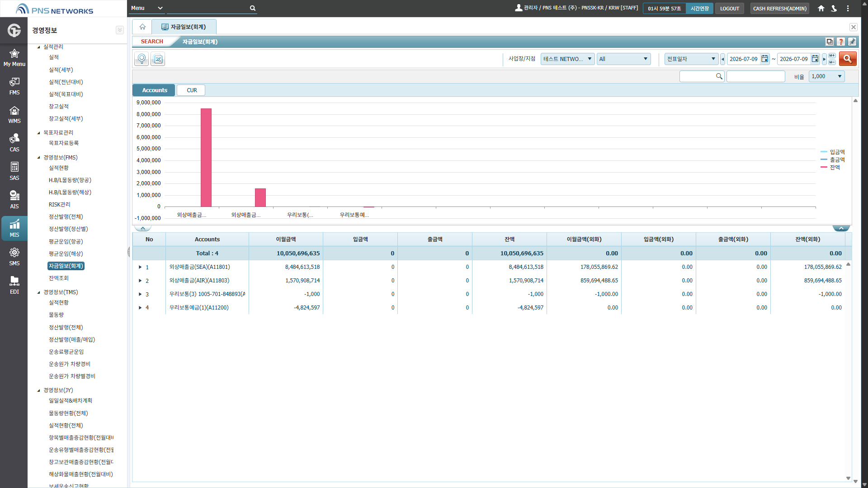Open the 사업장/지점 company dropdown
Screen dimensions: 868x488
click(567, 59)
